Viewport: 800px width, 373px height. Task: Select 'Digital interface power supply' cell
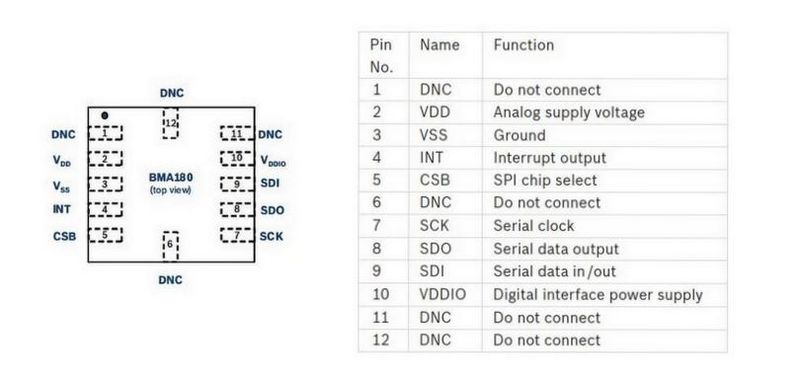coord(605,295)
